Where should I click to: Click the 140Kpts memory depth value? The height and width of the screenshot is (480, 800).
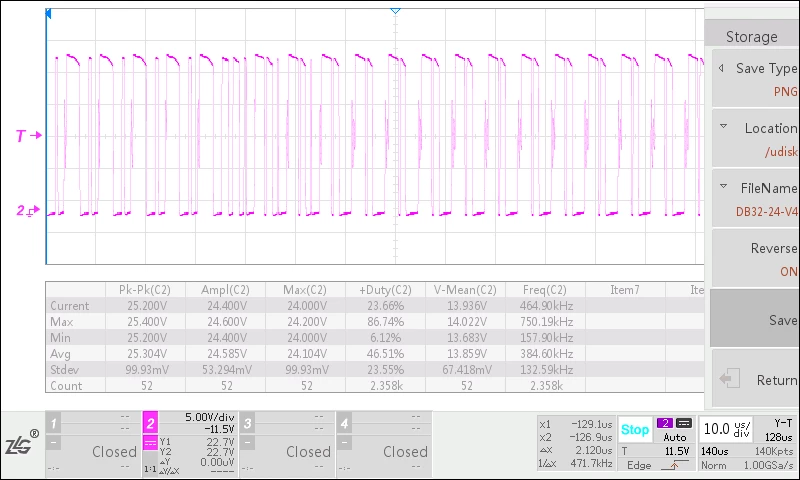click(774, 451)
